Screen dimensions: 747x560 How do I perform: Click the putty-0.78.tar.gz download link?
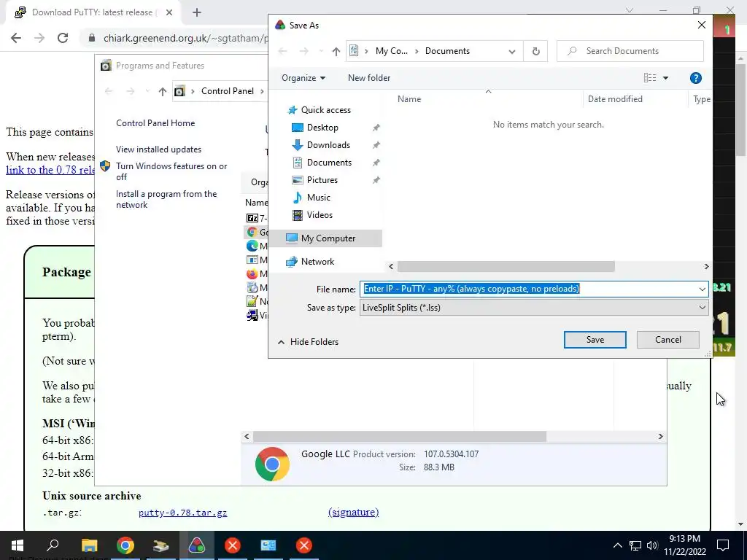(x=182, y=513)
